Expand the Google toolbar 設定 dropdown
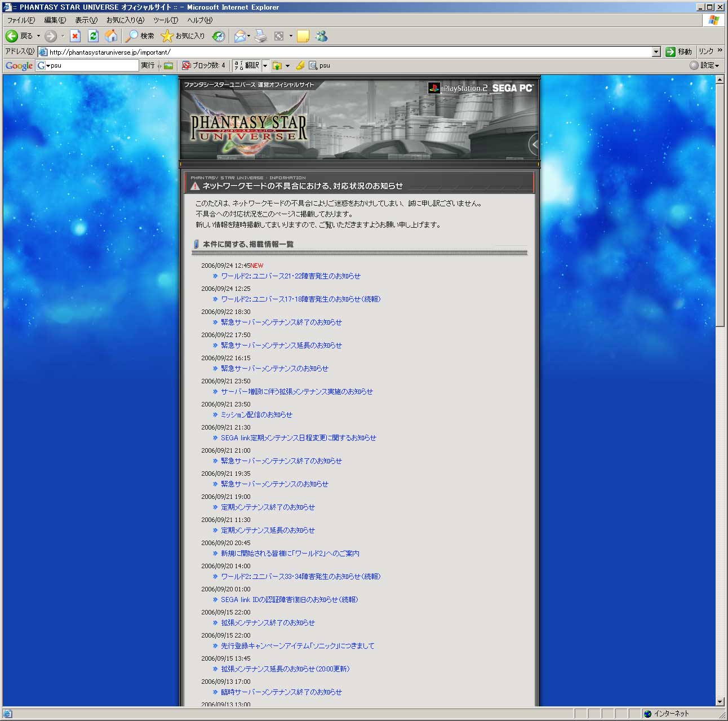This screenshot has height=721, width=728. [x=705, y=65]
